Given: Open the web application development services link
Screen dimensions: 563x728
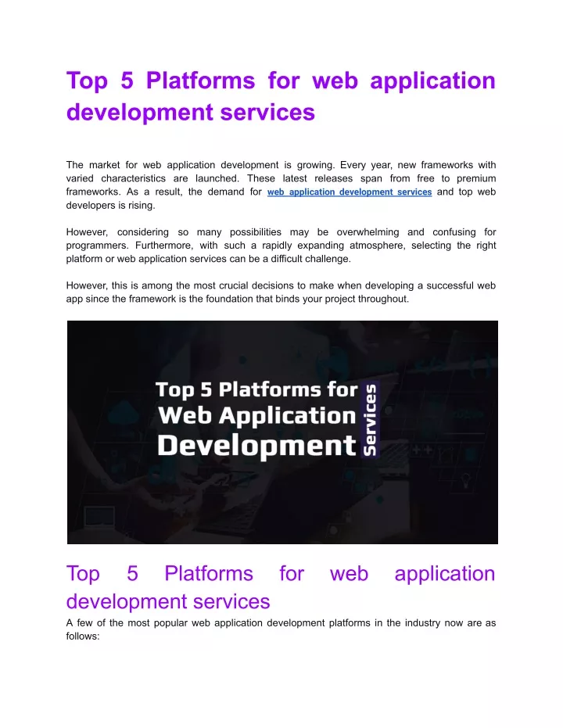Looking at the screenshot, I should [x=349, y=192].
